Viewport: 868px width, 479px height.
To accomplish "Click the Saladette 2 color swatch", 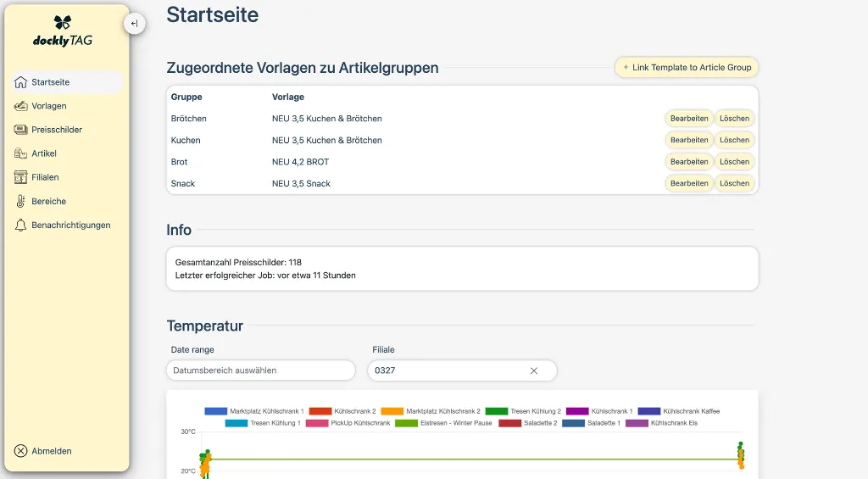I will pos(509,423).
